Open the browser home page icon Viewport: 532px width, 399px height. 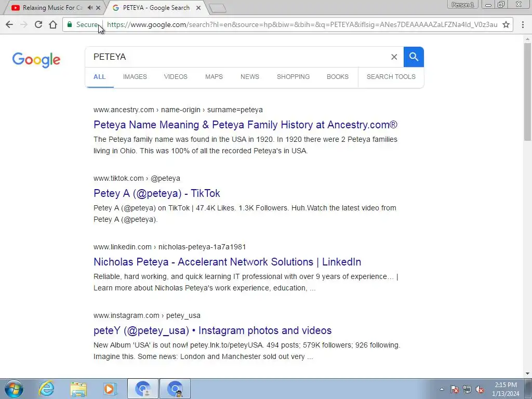[53, 24]
